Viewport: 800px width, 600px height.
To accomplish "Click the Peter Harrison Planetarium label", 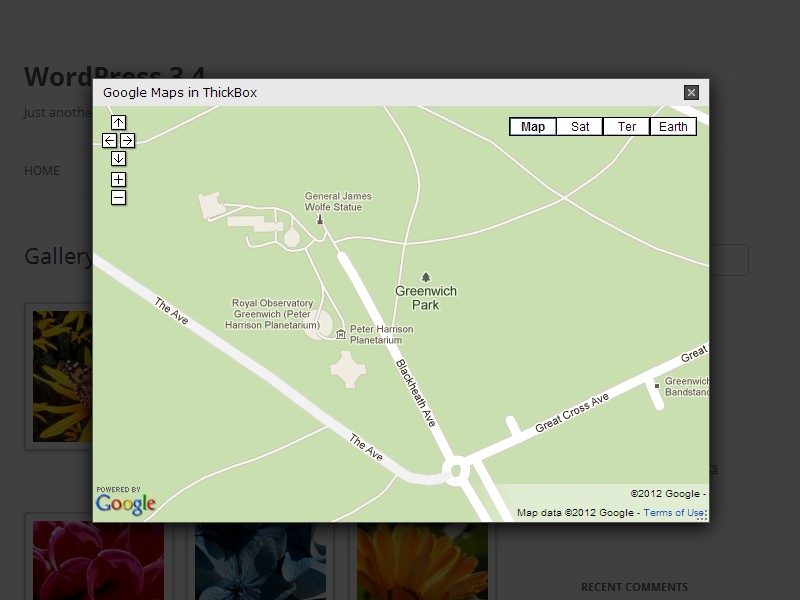I will 381,335.
